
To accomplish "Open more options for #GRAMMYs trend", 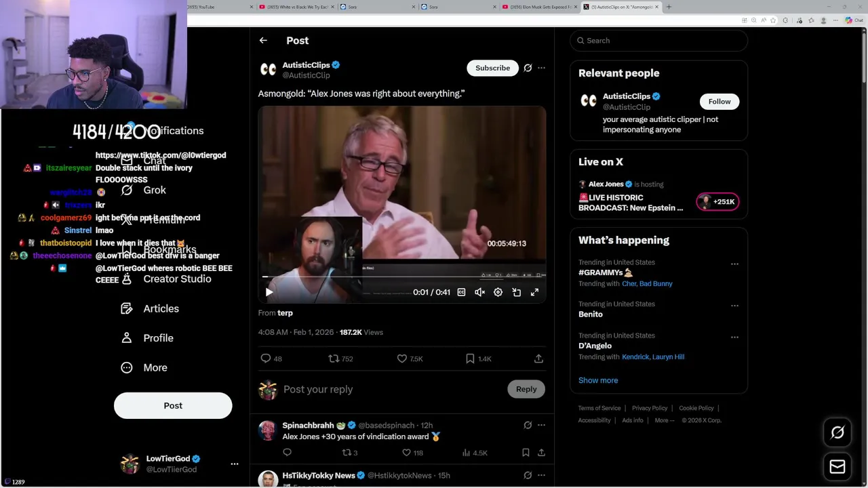I will click(734, 264).
